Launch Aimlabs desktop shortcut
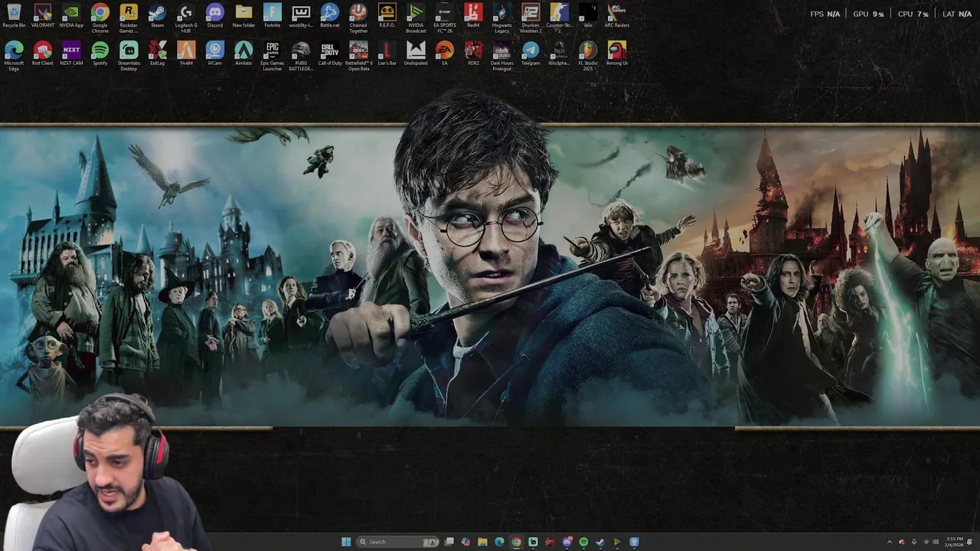Image resolution: width=980 pixels, height=551 pixels. (243, 54)
